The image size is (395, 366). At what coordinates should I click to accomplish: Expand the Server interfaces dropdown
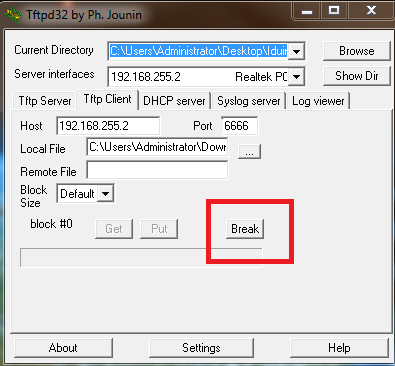click(x=296, y=77)
